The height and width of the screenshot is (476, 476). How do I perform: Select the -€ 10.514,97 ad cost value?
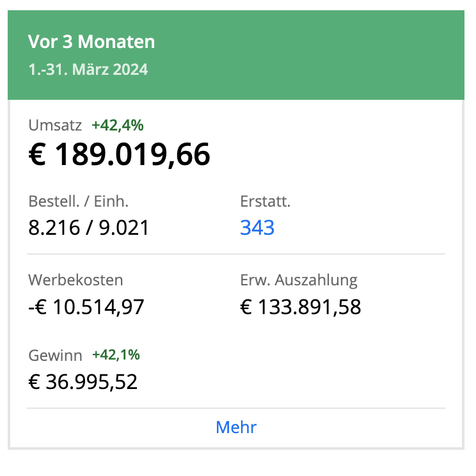pos(86,307)
